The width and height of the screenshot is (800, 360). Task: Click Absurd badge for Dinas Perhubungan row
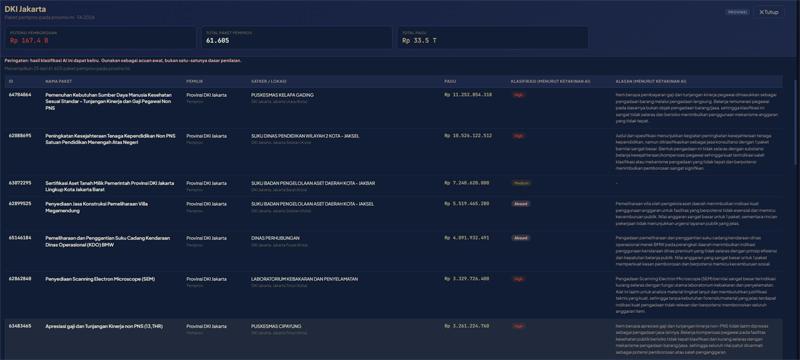[x=521, y=238]
